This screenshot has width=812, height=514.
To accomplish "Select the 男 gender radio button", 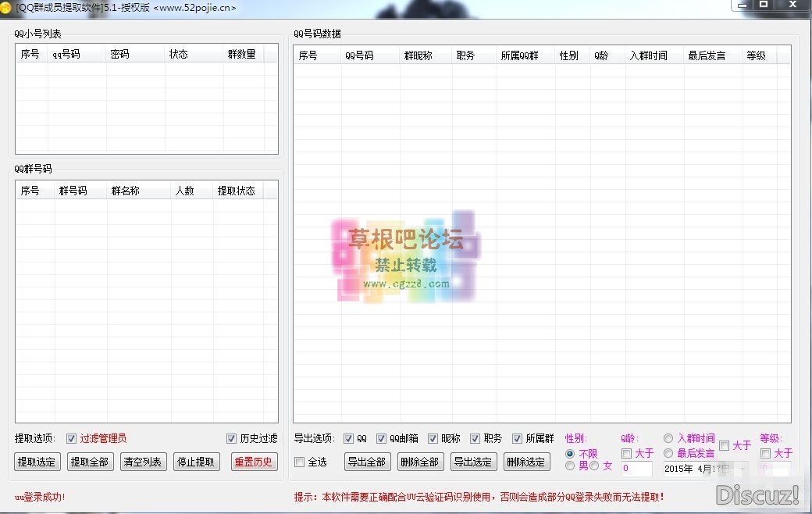I will point(570,466).
